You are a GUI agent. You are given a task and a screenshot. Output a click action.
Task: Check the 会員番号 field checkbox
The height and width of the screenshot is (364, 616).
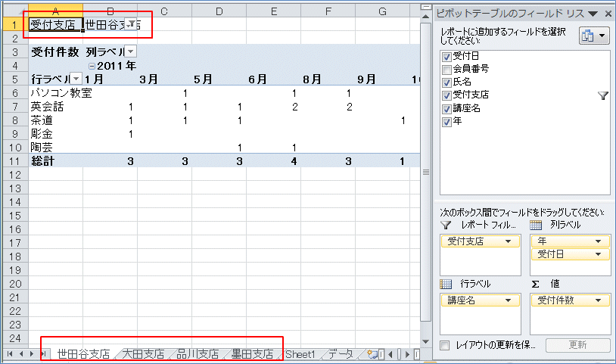[x=446, y=70]
